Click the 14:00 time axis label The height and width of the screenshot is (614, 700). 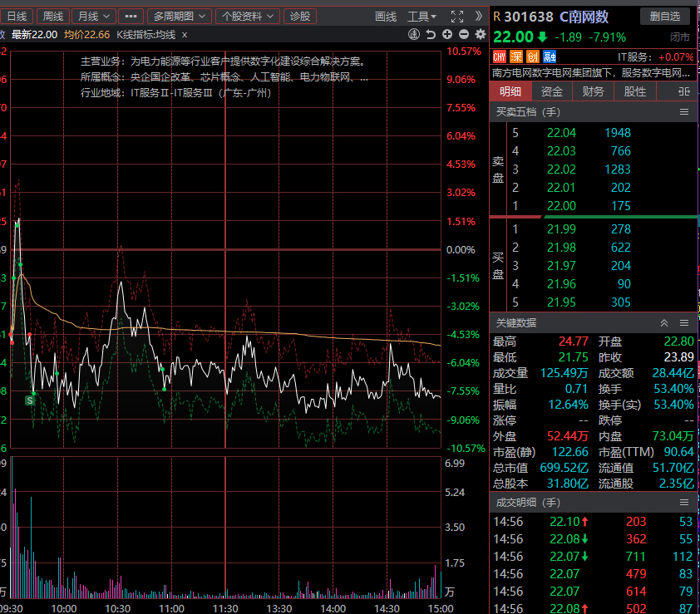tap(333, 609)
